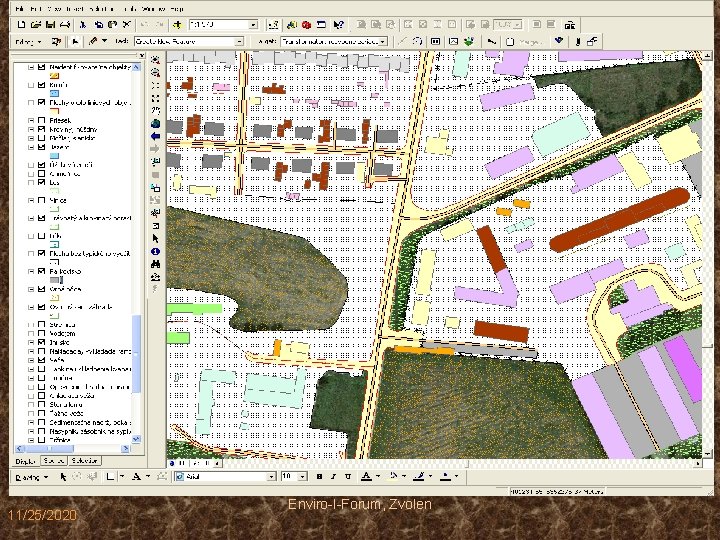The width and height of the screenshot is (720, 540).
Task: Select the Find binoculars tool
Action: tap(155, 263)
